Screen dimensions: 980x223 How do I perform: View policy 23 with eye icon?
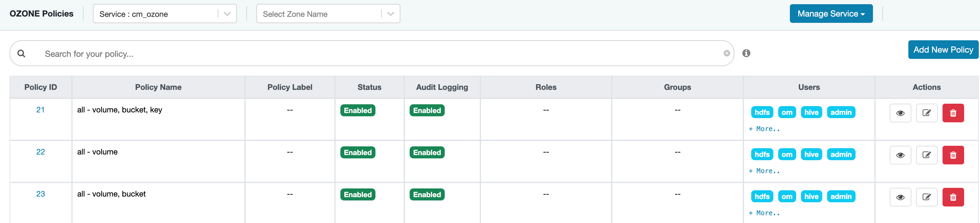[900, 197]
